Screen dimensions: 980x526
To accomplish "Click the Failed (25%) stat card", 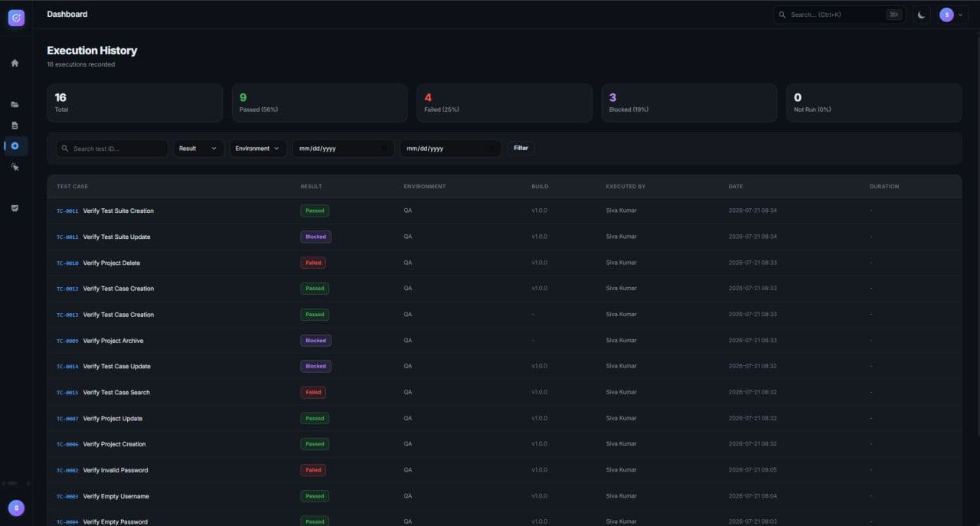I will (505, 103).
